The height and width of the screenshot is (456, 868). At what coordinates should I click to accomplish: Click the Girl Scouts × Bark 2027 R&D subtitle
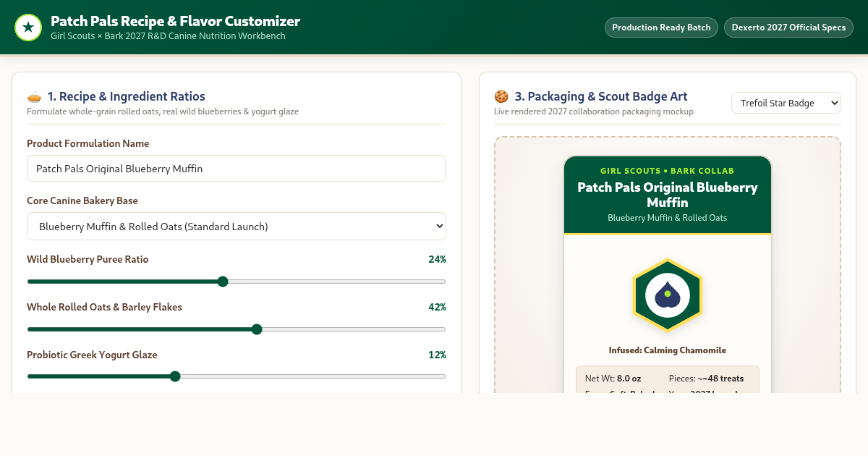(x=168, y=36)
